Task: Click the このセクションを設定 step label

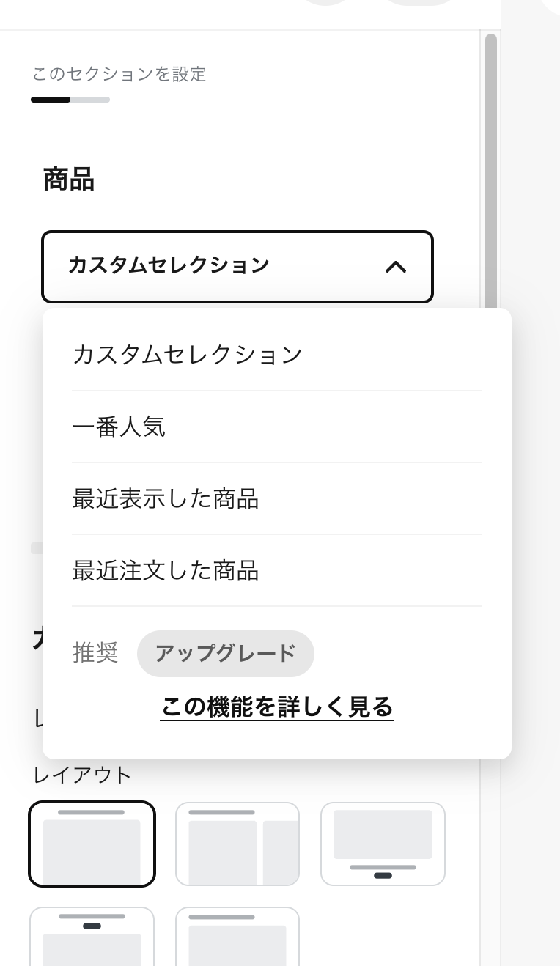Action: point(118,74)
